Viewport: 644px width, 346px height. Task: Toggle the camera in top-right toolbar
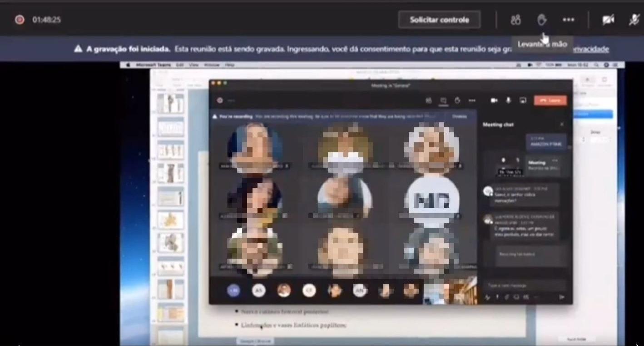608,20
